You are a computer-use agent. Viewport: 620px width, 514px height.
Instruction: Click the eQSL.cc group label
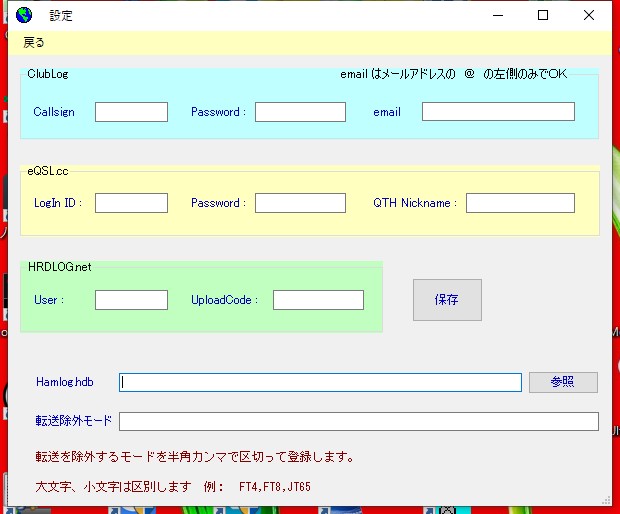[x=48, y=171]
